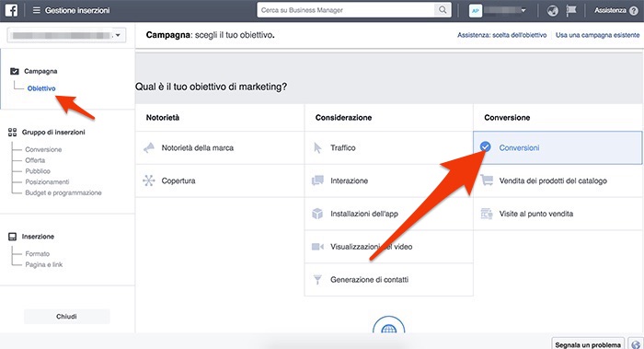Click the Gruppo di inserzioni grid icon
Viewport: 644px width, 349px height.
click(12, 132)
